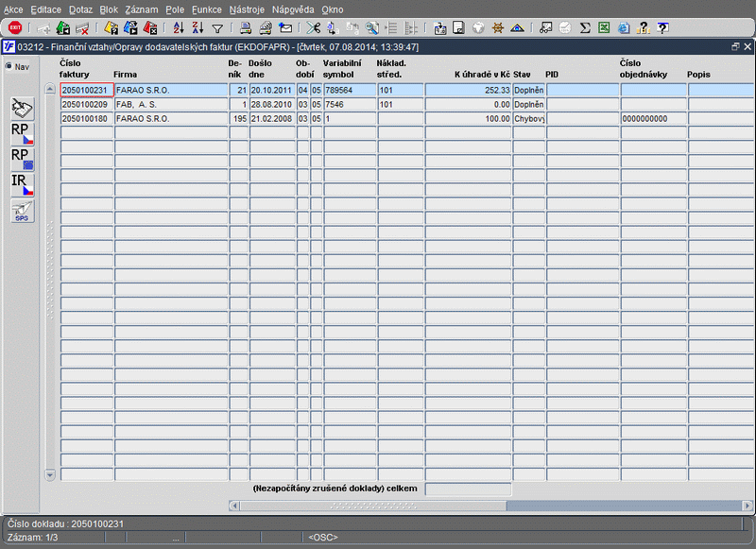Open the Akce menu
The height and width of the screenshot is (549, 756).
coord(13,9)
